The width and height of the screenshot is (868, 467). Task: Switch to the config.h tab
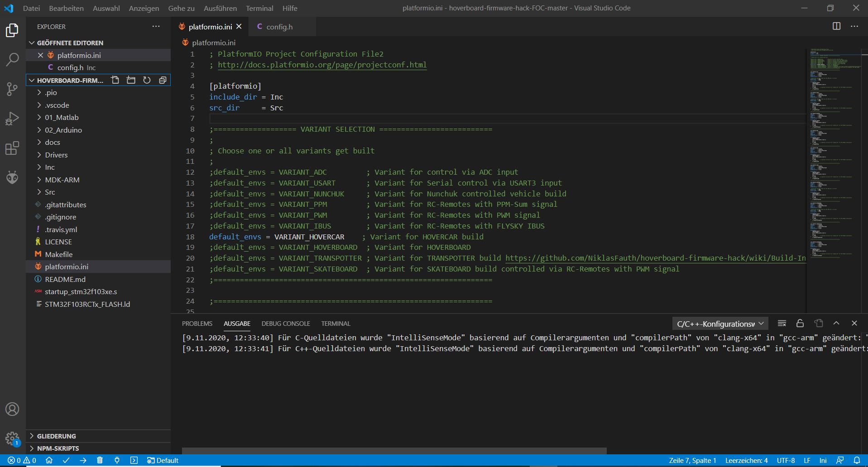(279, 27)
